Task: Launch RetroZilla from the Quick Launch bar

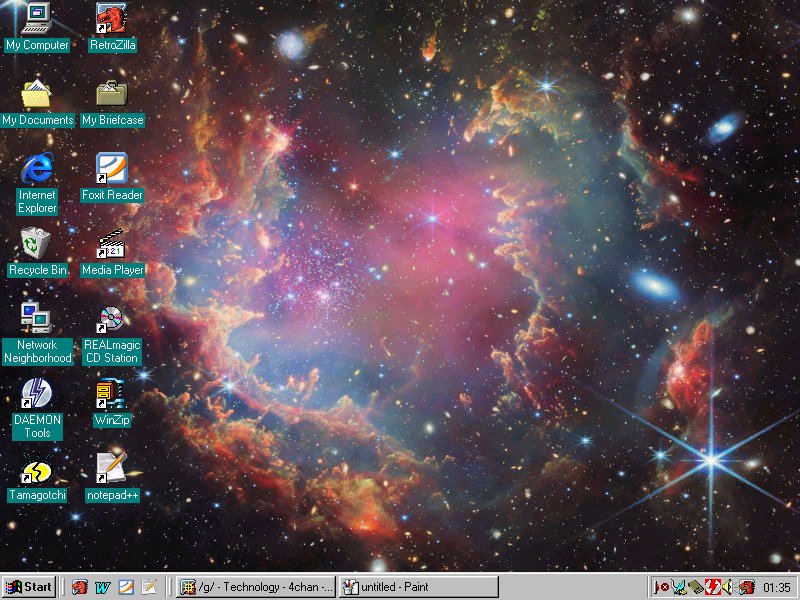Action: click(x=79, y=587)
